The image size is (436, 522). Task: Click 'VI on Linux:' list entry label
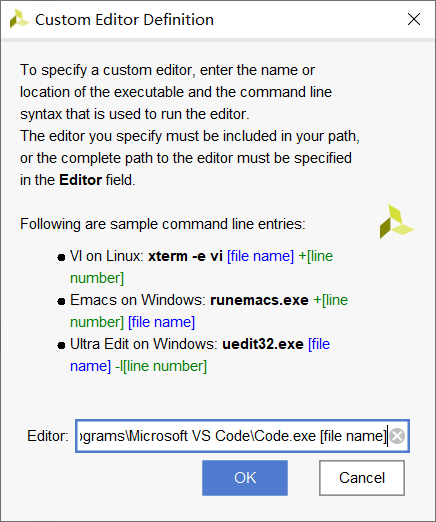[x=107, y=256]
